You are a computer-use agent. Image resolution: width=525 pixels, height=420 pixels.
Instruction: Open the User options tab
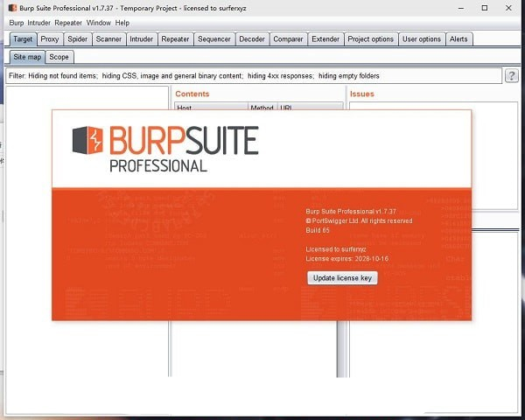click(x=422, y=39)
